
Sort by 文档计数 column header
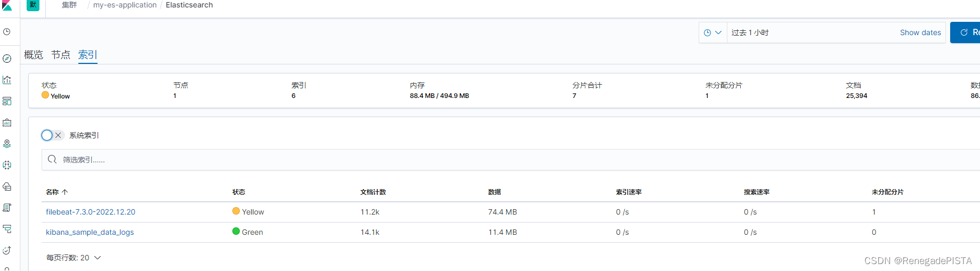(x=373, y=192)
